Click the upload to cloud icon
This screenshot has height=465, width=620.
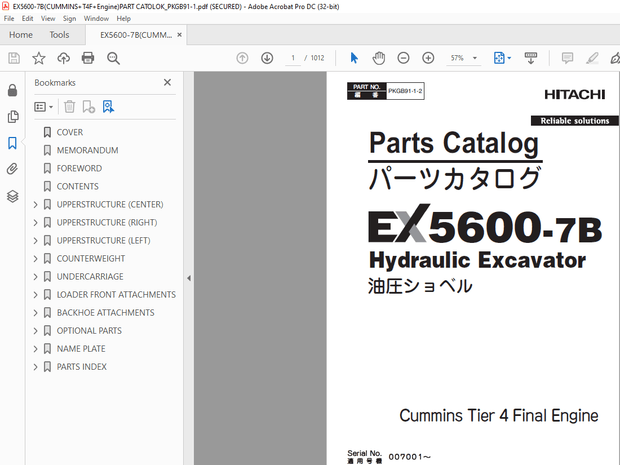pyautogui.click(x=63, y=58)
